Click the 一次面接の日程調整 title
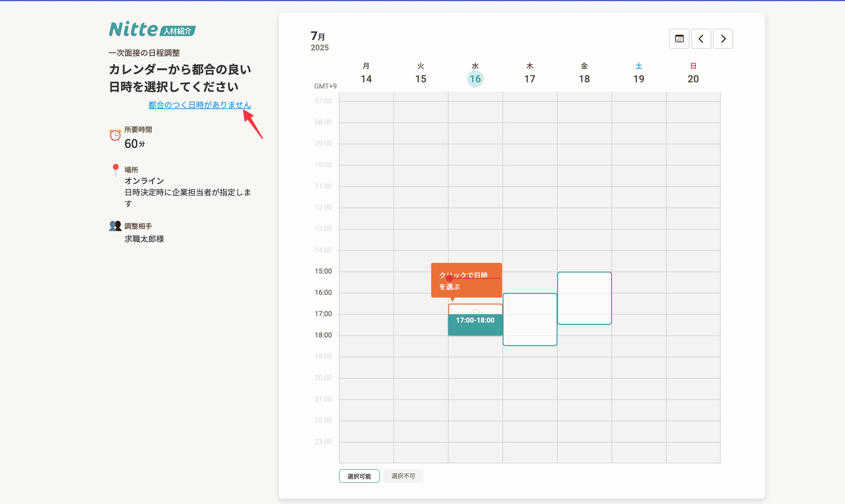This screenshot has height=504, width=845. pyautogui.click(x=144, y=53)
